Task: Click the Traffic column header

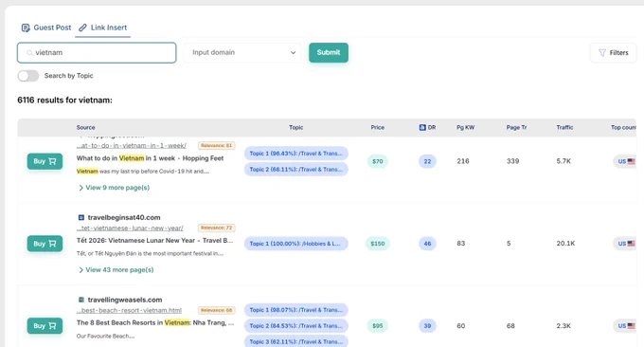Action: [x=564, y=127]
